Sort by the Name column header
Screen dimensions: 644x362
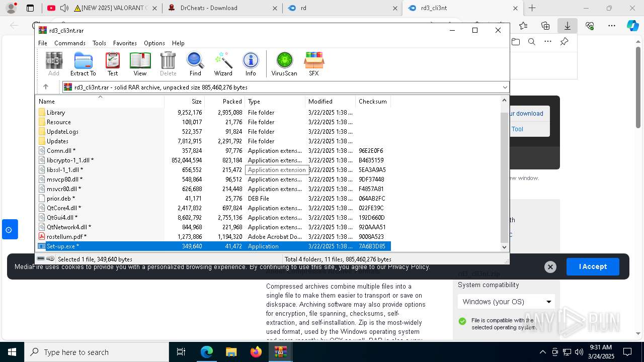tap(100, 102)
